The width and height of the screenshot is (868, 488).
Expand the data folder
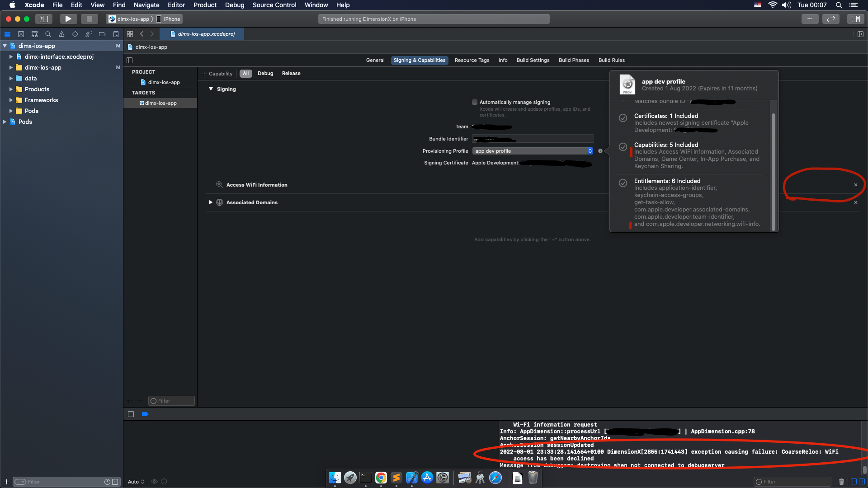[x=11, y=78]
